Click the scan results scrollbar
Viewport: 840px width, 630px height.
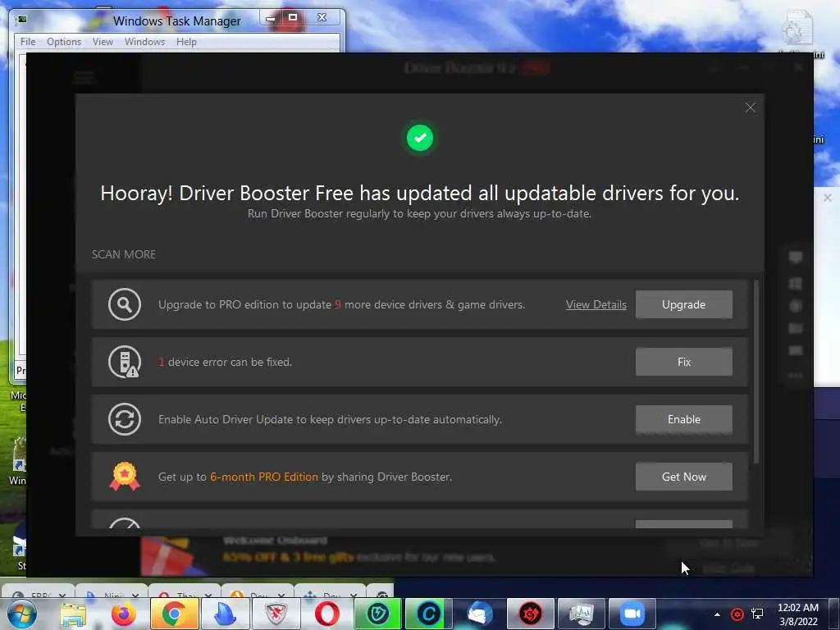point(756,371)
